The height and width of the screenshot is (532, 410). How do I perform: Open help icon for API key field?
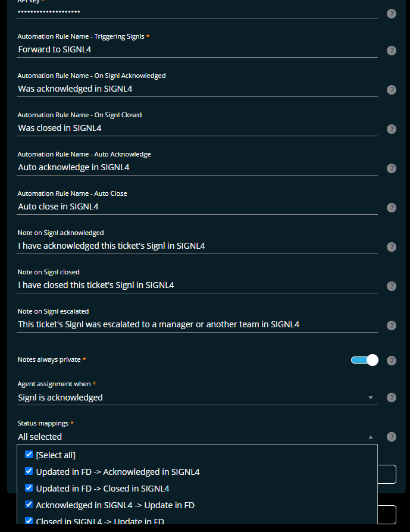tap(392, 14)
